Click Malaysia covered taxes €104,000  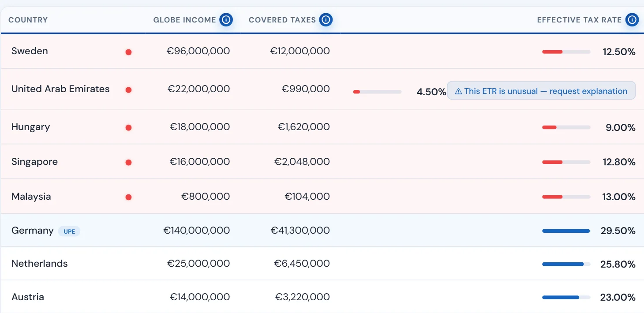coord(307,197)
